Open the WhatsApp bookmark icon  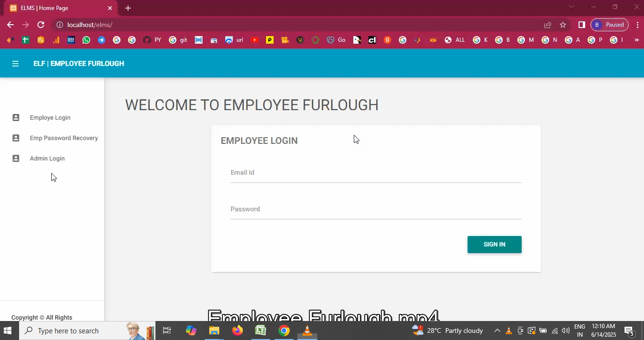point(86,40)
